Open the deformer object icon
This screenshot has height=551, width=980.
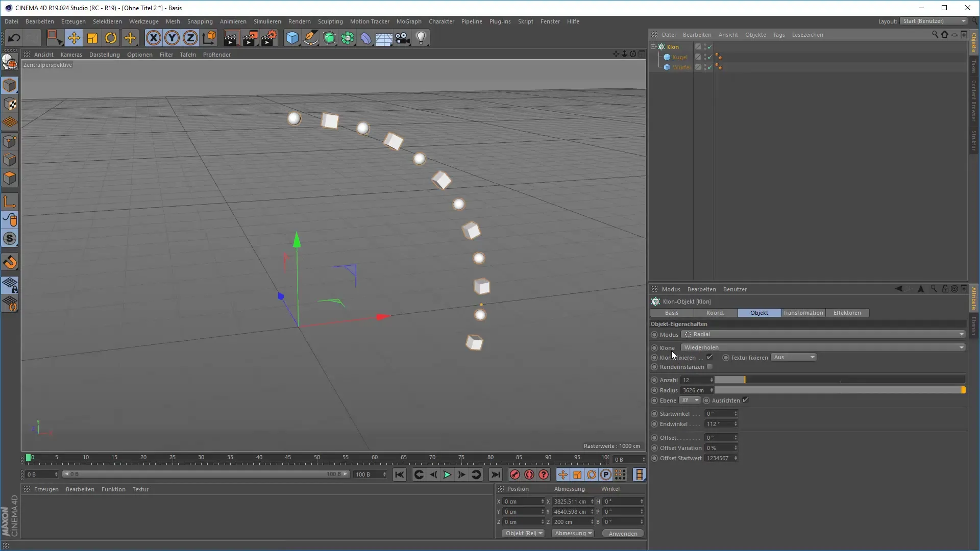click(x=366, y=38)
